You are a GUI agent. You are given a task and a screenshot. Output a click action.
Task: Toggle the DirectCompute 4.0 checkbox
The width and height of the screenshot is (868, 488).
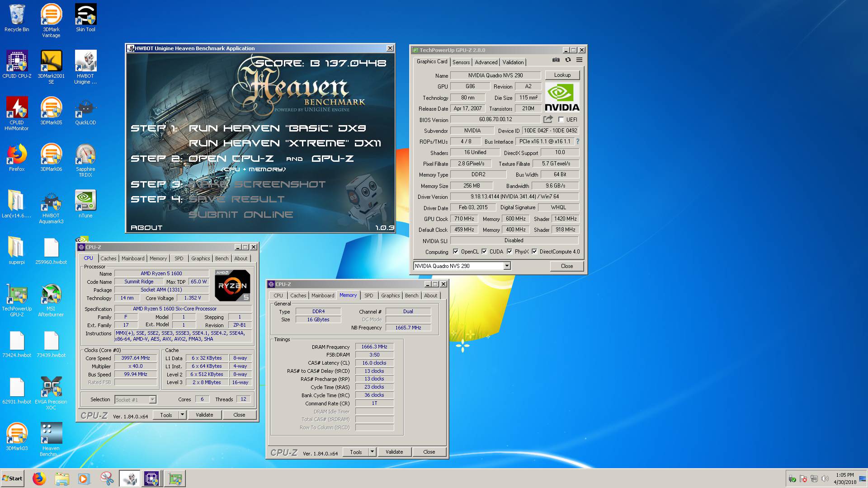pyautogui.click(x=534, y=252)
